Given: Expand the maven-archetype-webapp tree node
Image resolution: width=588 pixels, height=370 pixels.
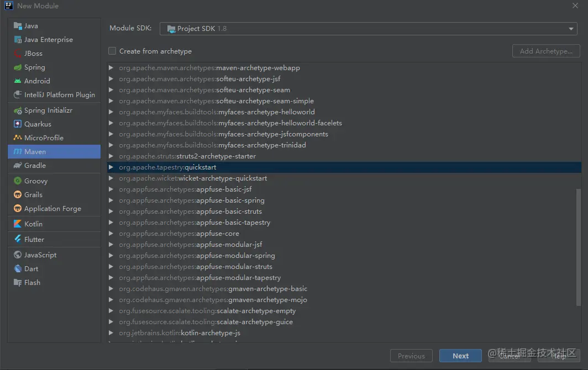Looking at the screenshot, I should [111, 68].
